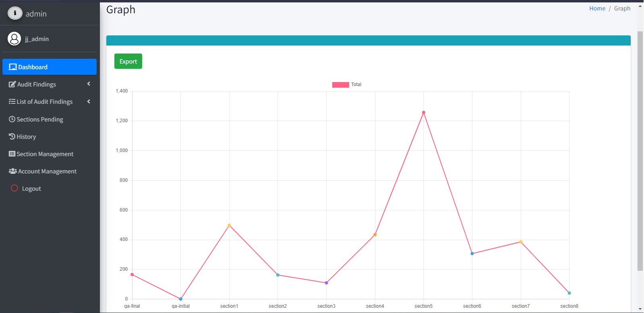Click the Account Management users icon
The height and width of the screenshot is (313, 644).
click(x=13, y=171)
